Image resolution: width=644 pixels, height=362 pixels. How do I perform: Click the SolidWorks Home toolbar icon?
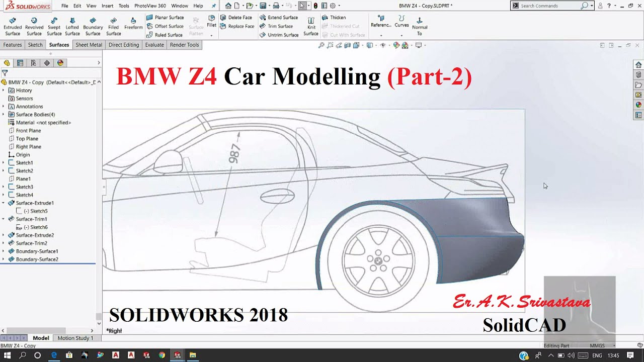click(x=228, y=6)
